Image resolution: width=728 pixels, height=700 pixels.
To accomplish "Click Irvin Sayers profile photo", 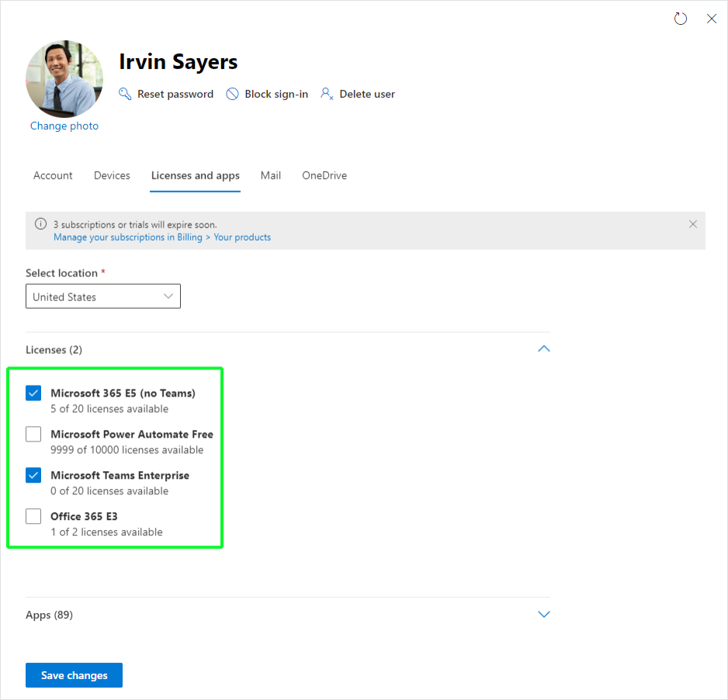I will pos(64,79).
